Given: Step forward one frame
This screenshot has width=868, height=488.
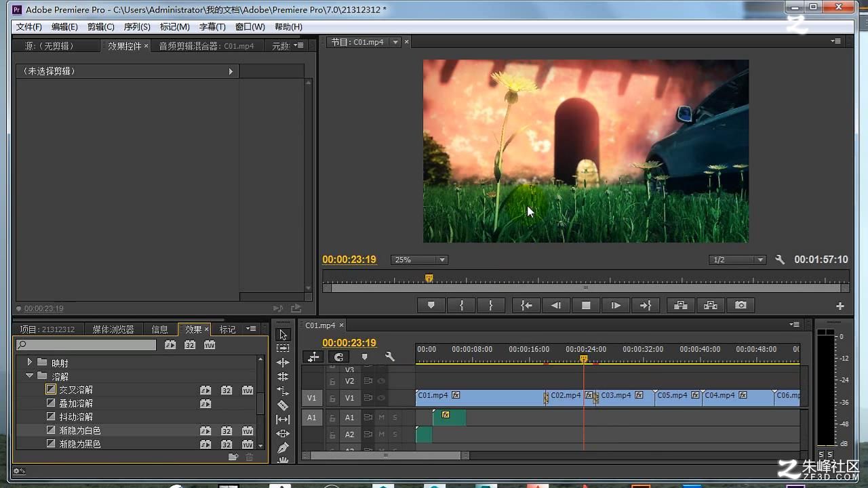Looking at the screenshot, I should [x=616, y=306].
